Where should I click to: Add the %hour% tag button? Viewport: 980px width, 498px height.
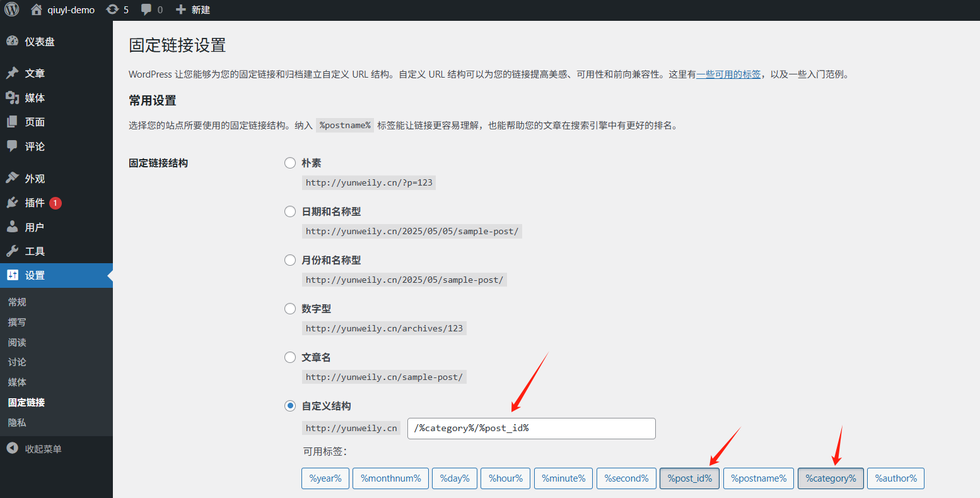tap(506, 478)
